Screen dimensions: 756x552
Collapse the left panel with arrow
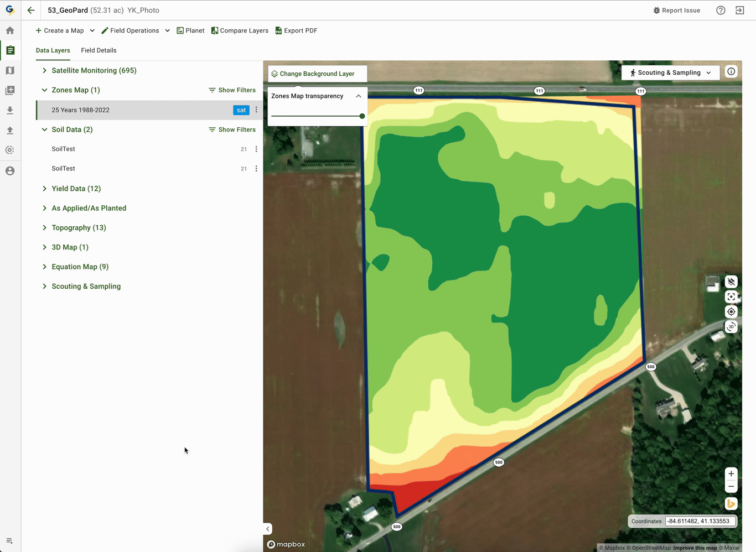(268, 529)
